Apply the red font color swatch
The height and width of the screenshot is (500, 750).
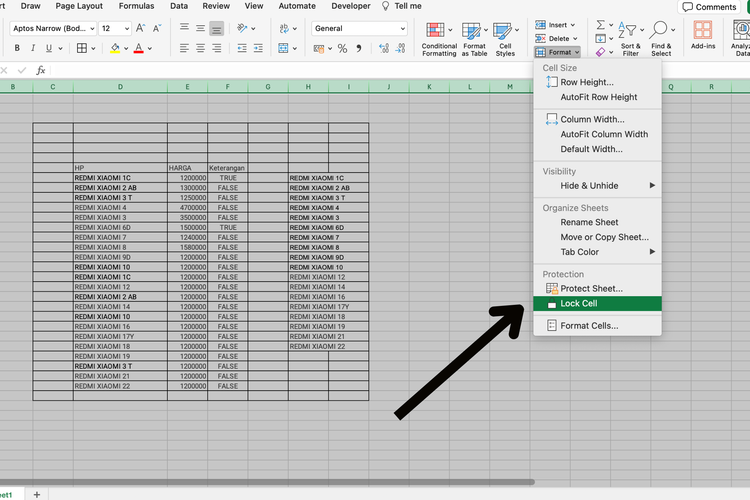pyautogui.click(x=139, y=48)
